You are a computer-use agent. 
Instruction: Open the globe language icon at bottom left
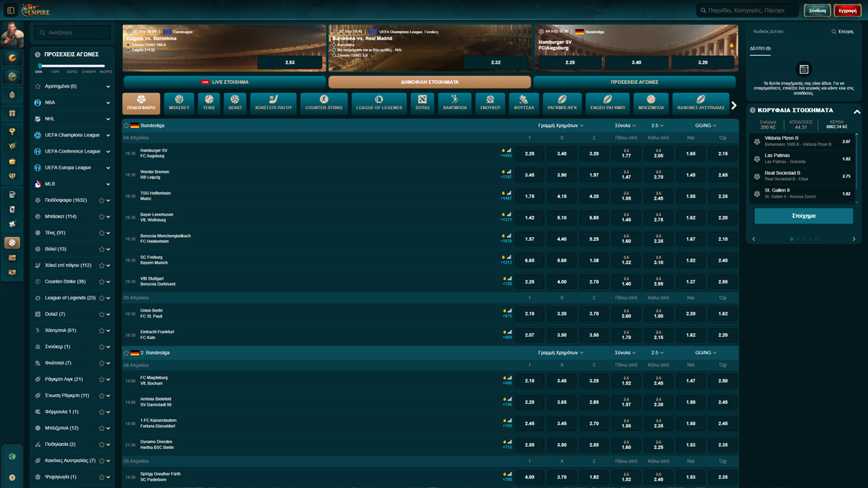point(12,457)
